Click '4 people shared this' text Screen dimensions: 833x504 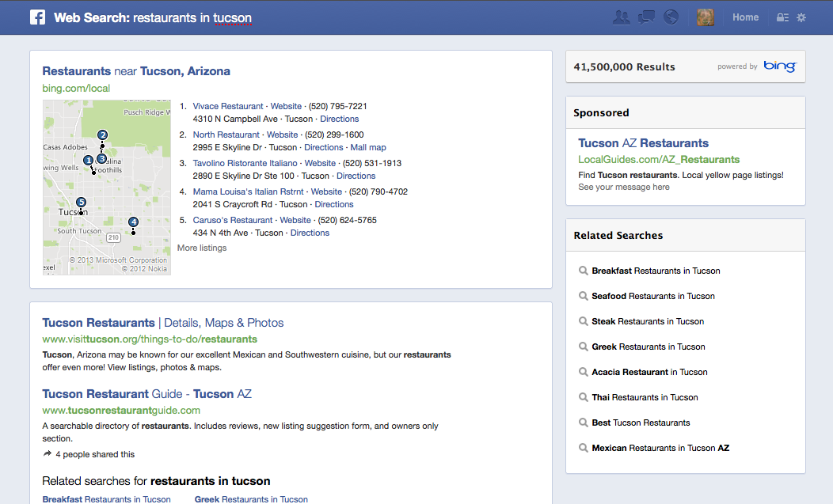95,455
